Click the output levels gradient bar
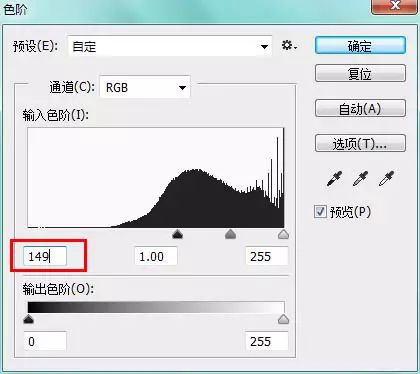 point(156,307)
